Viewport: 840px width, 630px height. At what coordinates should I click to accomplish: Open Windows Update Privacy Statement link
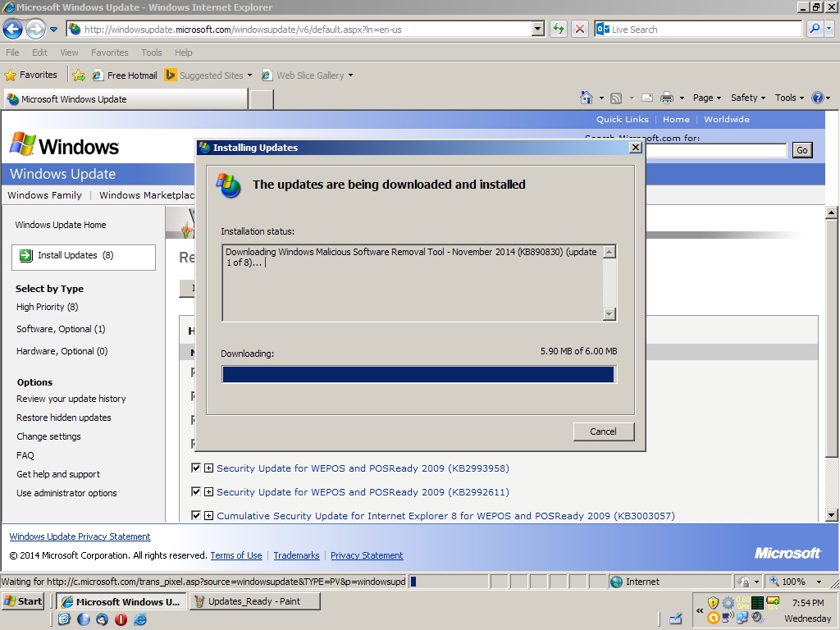click(x=80, y=536)
